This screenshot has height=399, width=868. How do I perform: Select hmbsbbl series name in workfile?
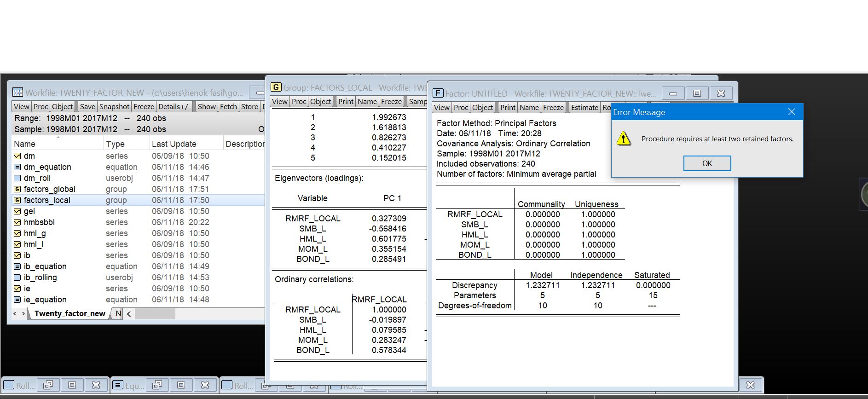[x=39, y=222]
